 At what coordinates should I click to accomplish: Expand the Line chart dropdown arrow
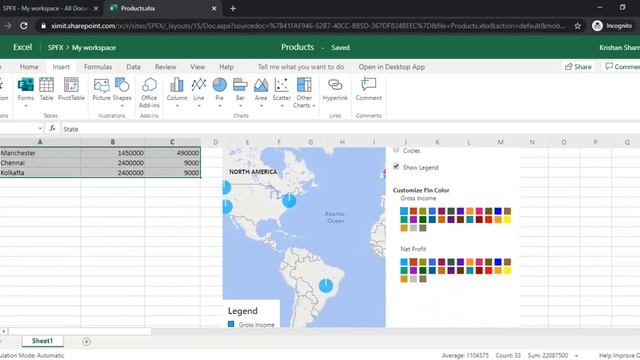[199, 106]
